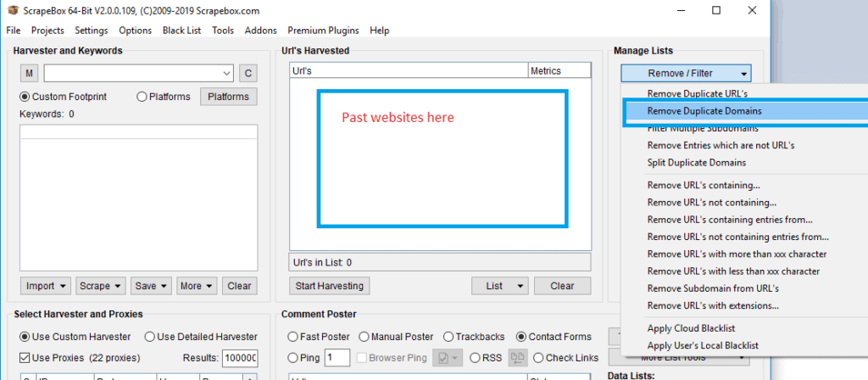868x380 pixels.
Task: Select the RSS radio button
Action: tap(475, 358)
